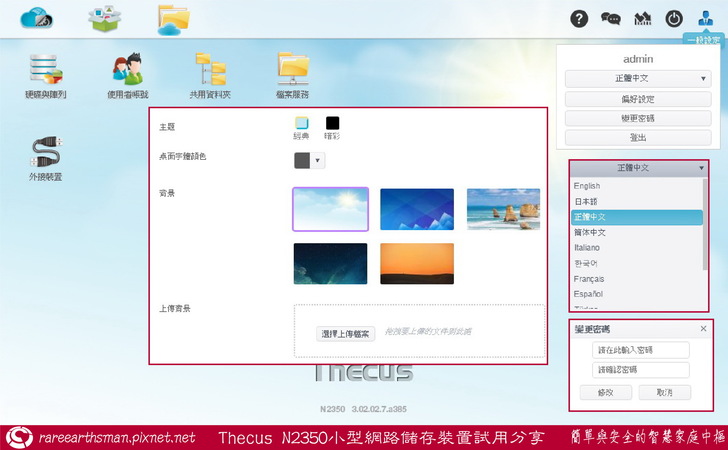728x450 pixels.
Task: Choose Français from the language list
Action: (589, 279)
